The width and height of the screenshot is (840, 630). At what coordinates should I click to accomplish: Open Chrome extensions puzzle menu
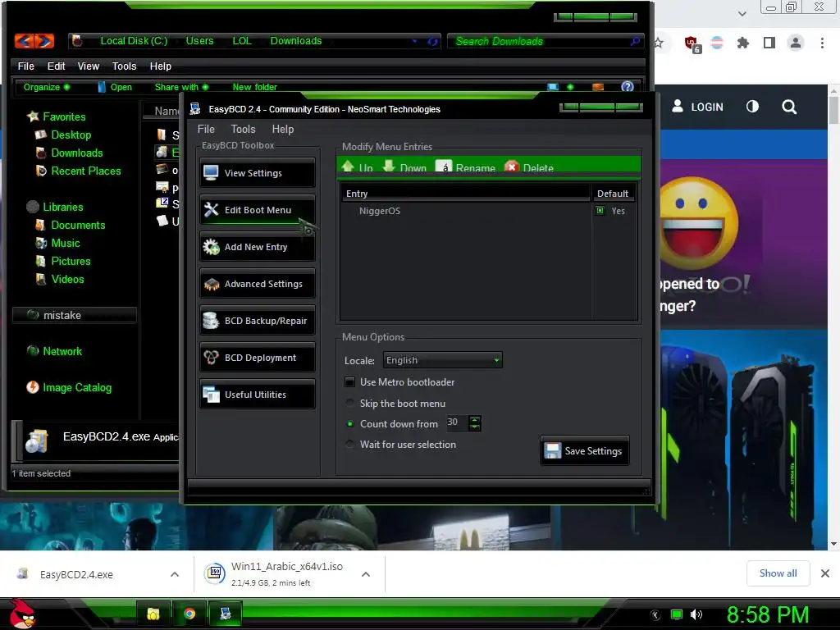[742, 43]
